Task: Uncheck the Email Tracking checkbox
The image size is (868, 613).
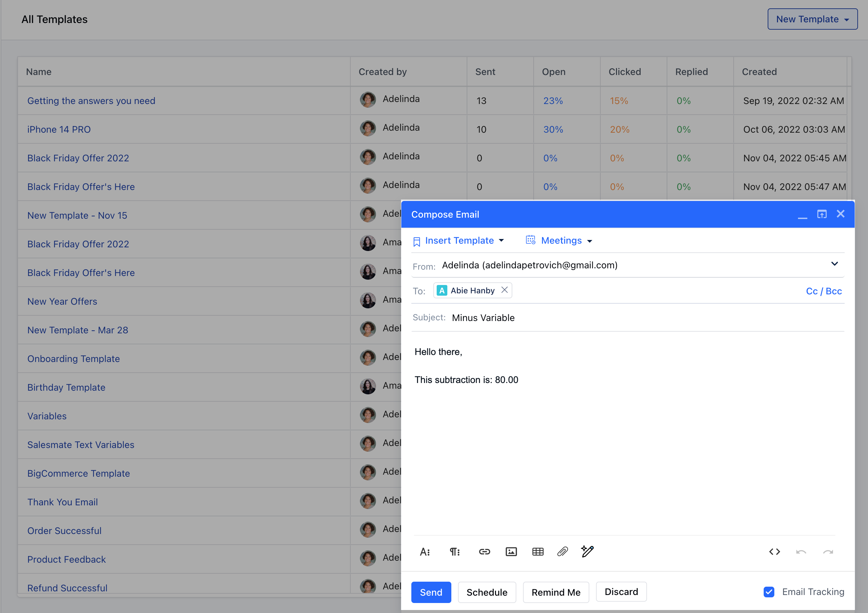Action: coord(769,592)
